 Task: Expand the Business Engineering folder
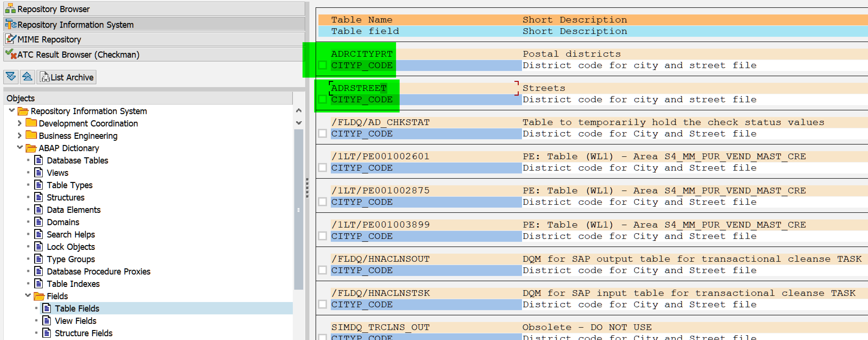coord(19,135)
